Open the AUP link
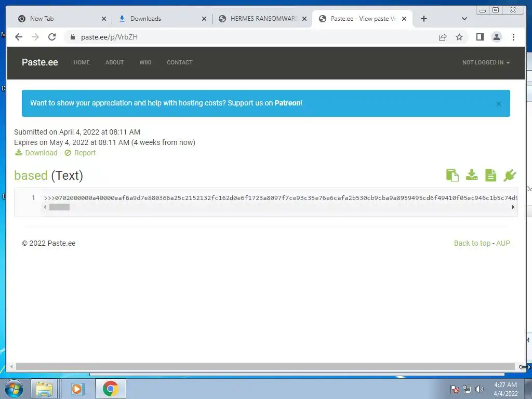The image size is (532, 399). pos(503,243)
